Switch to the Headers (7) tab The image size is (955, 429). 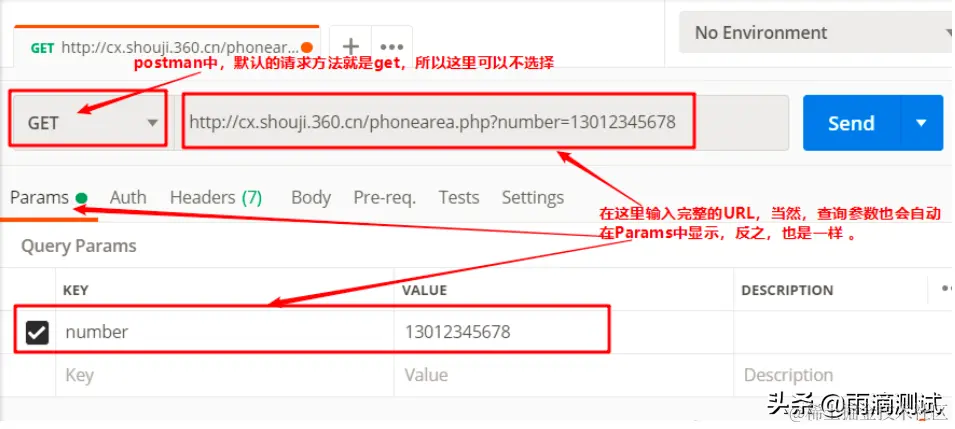click(x=216, y=197)
